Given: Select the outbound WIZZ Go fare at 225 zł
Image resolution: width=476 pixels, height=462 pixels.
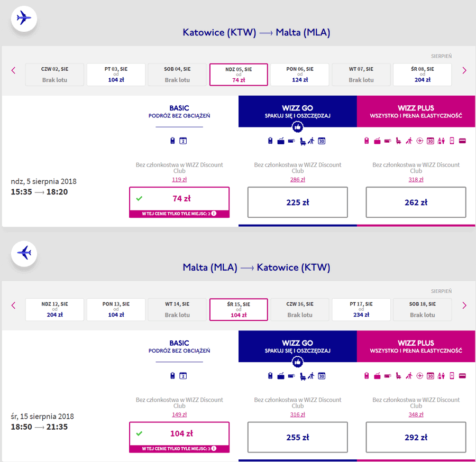Looking at the screenshot, I should tap(297, 202).
